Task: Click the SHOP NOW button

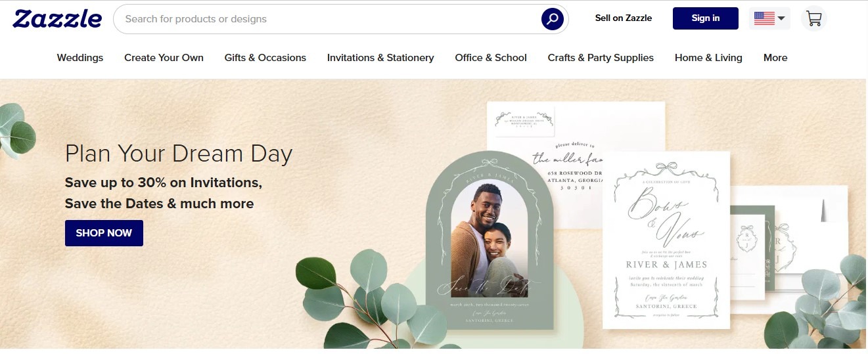Action: 104,233
